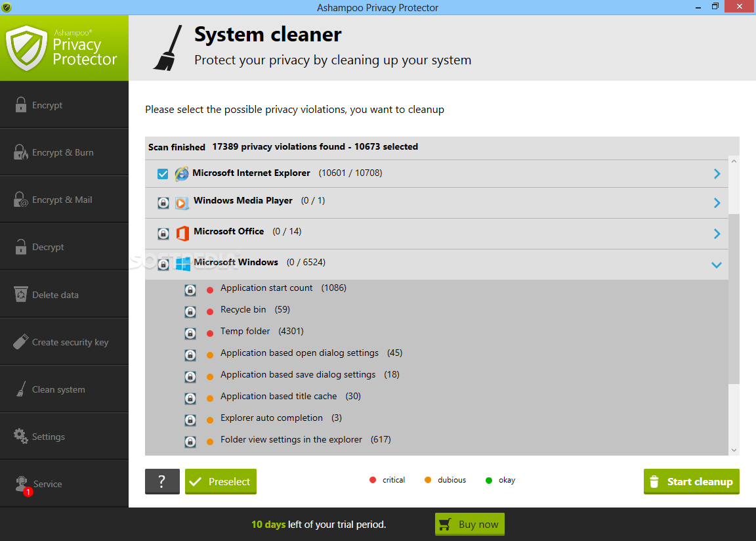
Task: Click the shopping cart icon on Buy now
Action: [445, 524]
